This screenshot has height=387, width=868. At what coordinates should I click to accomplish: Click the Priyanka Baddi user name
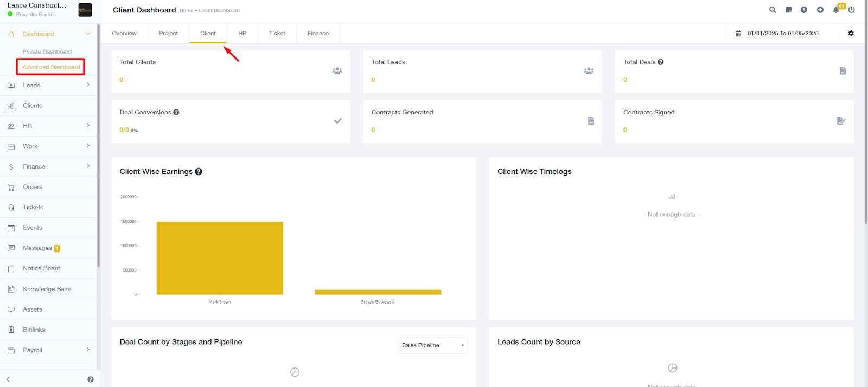(35, 15)
